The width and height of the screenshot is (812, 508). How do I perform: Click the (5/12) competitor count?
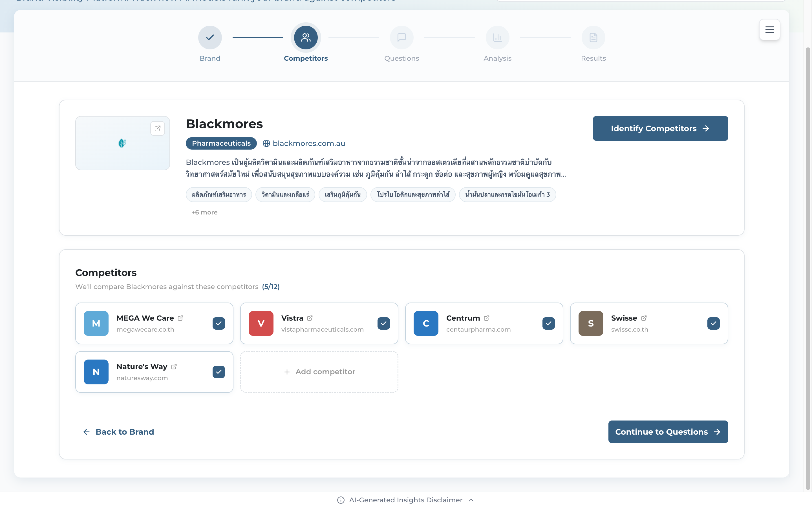(x=271, y=286)
